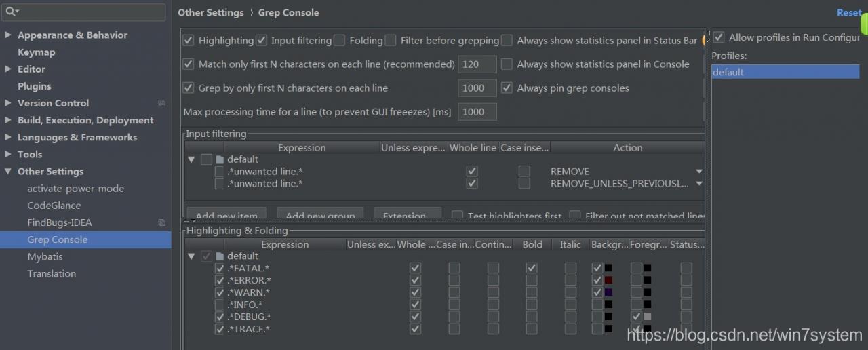Open the Keymap settings page
Screen dimensions: 868x350
[37, 52]
